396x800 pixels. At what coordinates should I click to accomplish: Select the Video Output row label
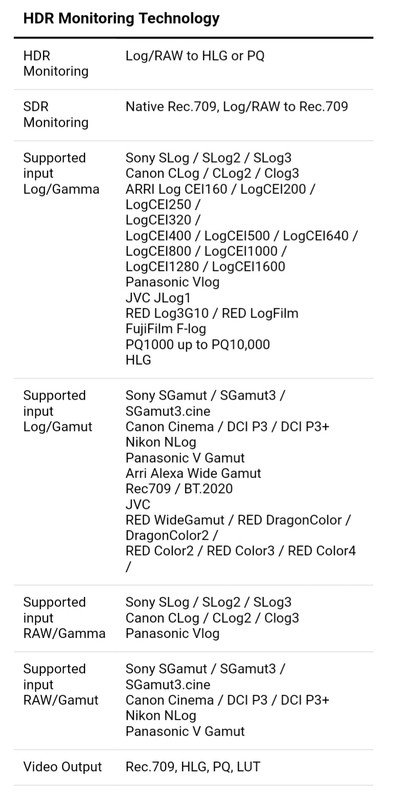tap(62, 767)
